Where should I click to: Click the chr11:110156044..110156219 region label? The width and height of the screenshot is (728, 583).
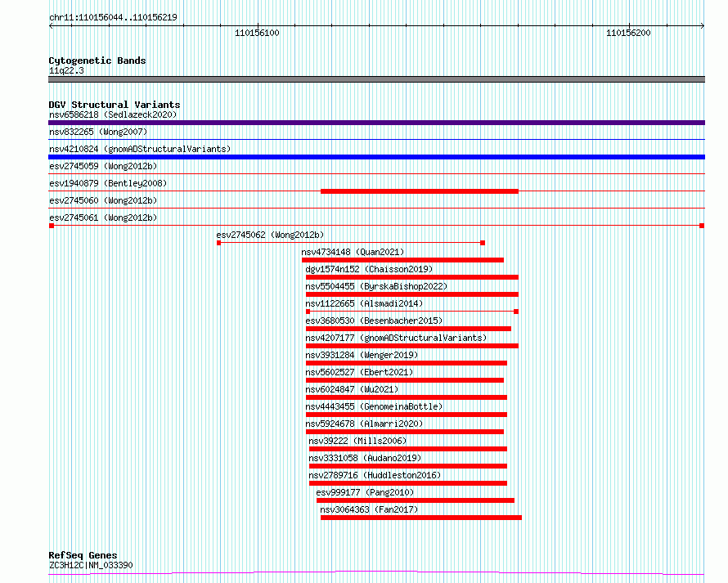(113, 18)
